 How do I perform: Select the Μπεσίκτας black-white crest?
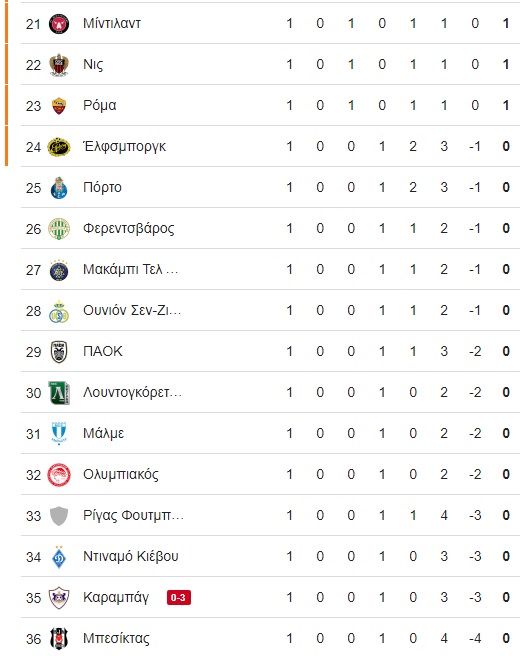tap(59, 639)
